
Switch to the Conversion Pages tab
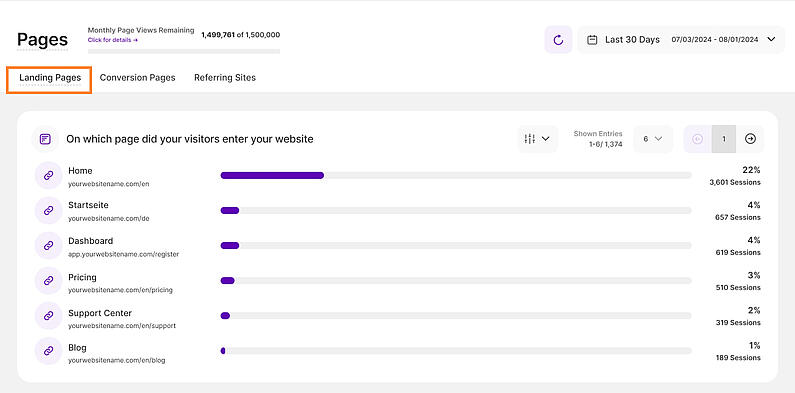pos(137,78)
